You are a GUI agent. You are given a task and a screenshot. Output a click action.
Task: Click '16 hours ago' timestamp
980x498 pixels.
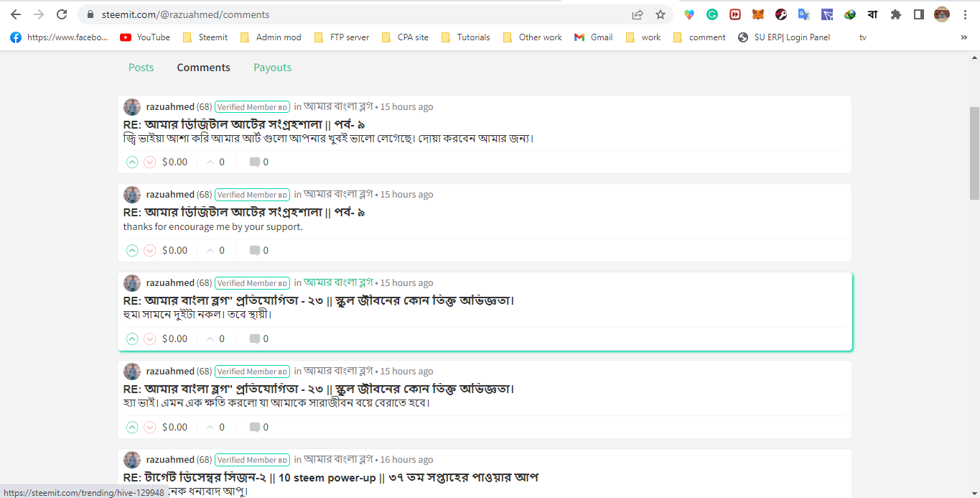coord(406,459)
